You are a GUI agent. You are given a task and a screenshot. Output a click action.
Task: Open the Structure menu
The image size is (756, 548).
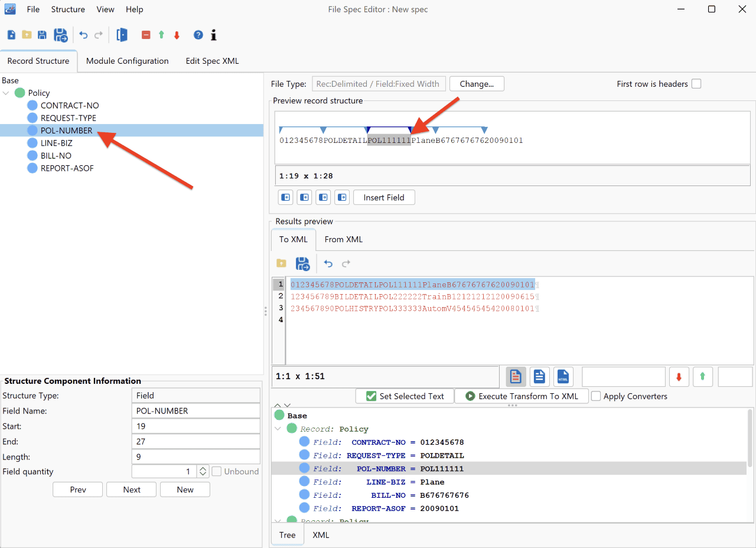pyautogui.click(x=68, y=9)
